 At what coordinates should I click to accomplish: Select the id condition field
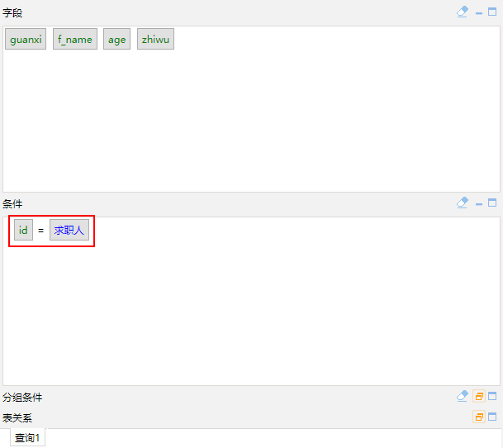(x=23, y=230)
